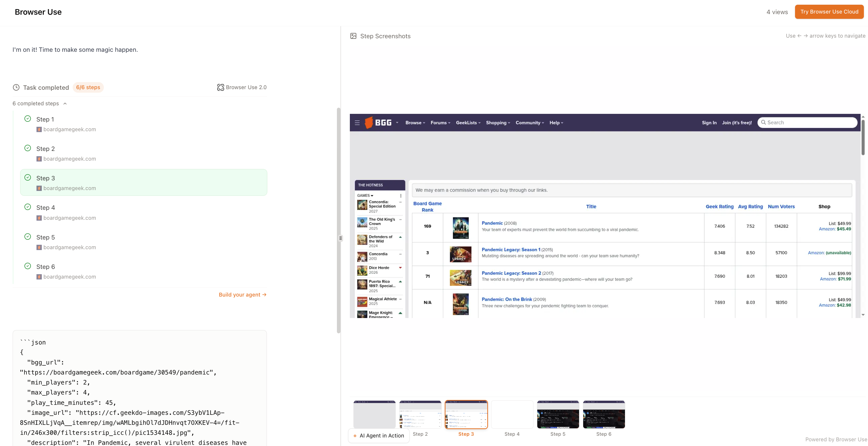
Task: Click the Pandemic game cover image
Action: click(460, 228)
